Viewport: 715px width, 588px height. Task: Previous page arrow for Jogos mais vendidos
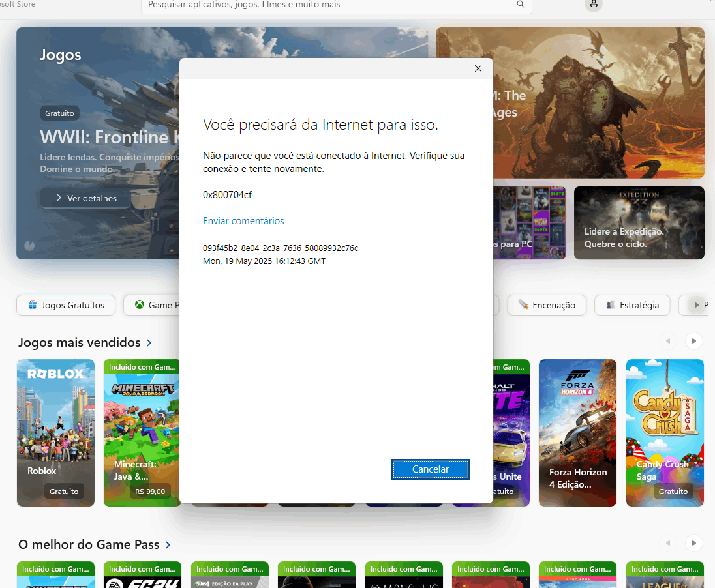pyautogui.click(x=668, y=341)
